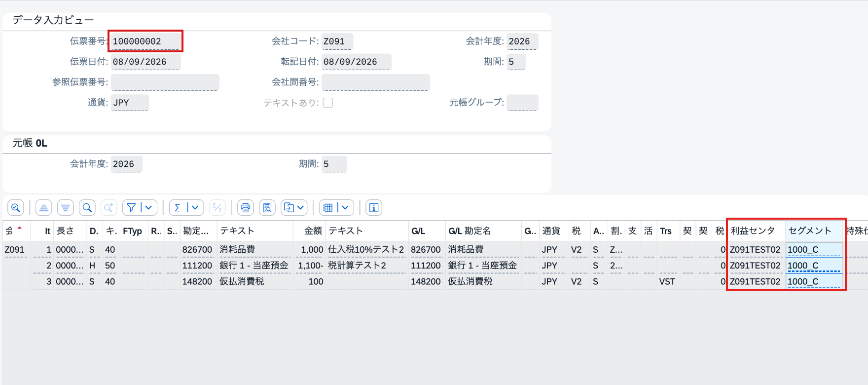Expand the filter options dropdown arrow
Image resolution: width=868 pixels, height=385 pixels.
click(x=148, y=208)
